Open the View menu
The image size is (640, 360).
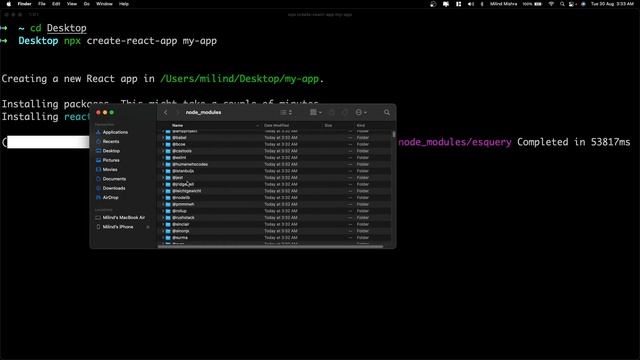click(71, 4)
